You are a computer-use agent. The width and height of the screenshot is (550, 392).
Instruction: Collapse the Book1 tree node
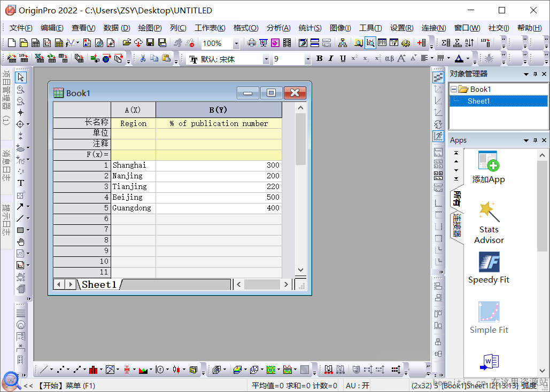(x=454, y=89)
